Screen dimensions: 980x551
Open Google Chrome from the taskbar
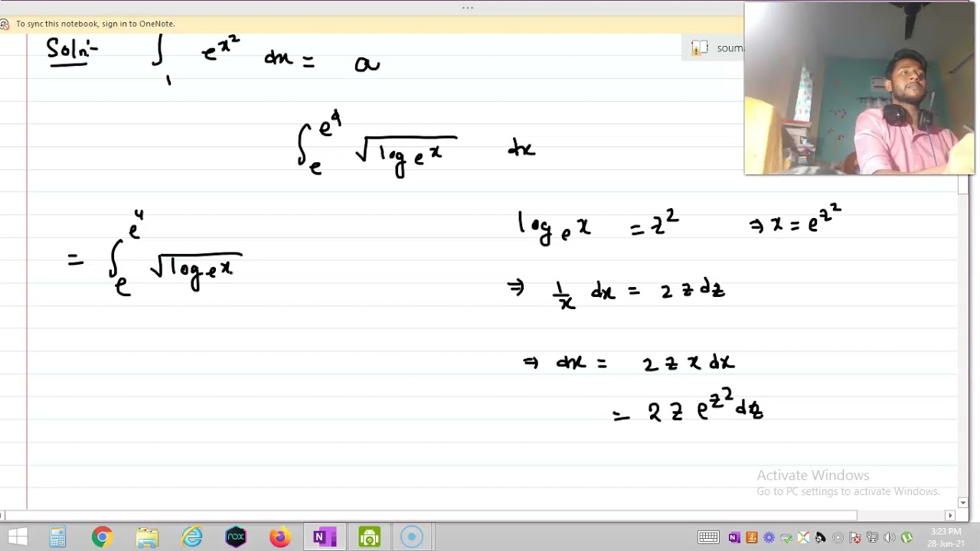[x=102, y=537]
